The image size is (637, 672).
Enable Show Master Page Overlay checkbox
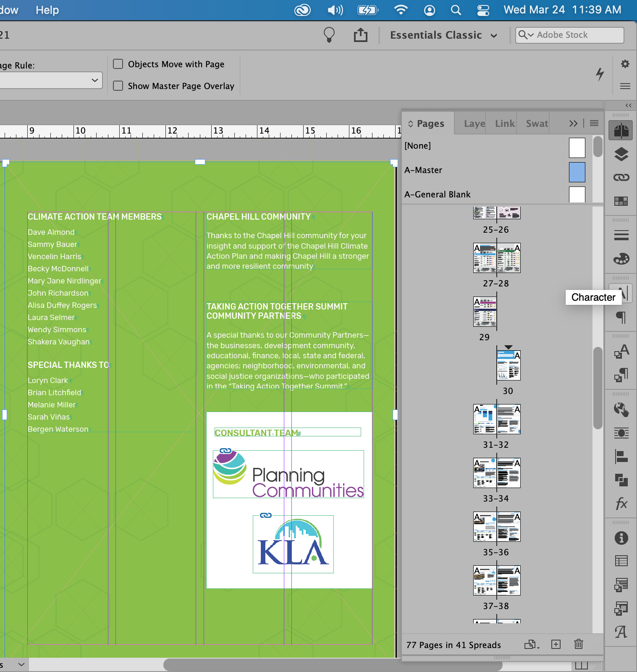click(118, 86)
